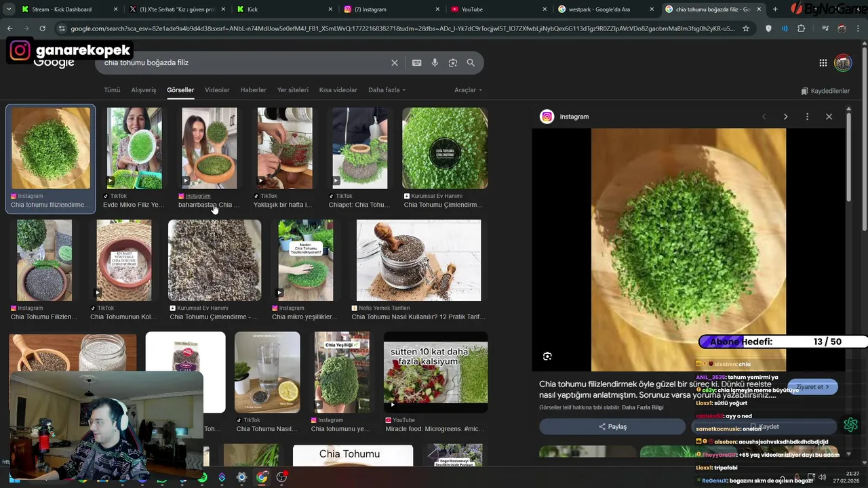Screen dimensions: 868x488
Task: Expand the Daha fazla dropdown
Action: pyautogui.click(x=387, y=90)
